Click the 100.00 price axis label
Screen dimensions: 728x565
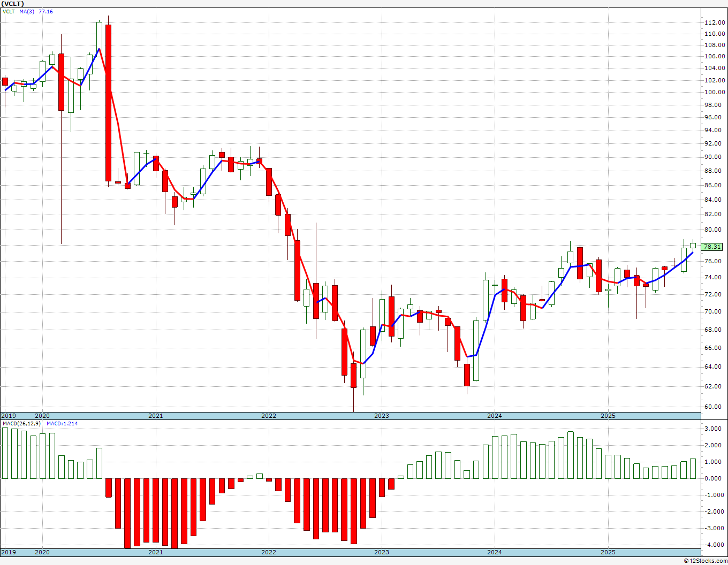pos(715,92)
